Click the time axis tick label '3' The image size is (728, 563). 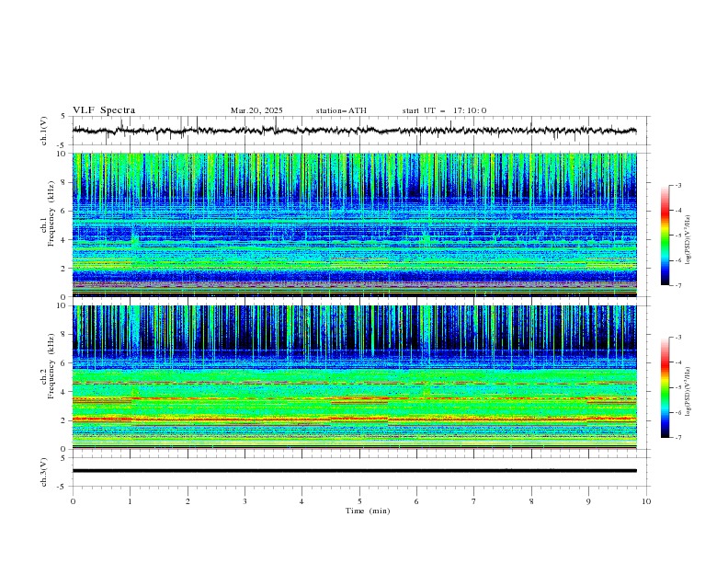point(245,501)
